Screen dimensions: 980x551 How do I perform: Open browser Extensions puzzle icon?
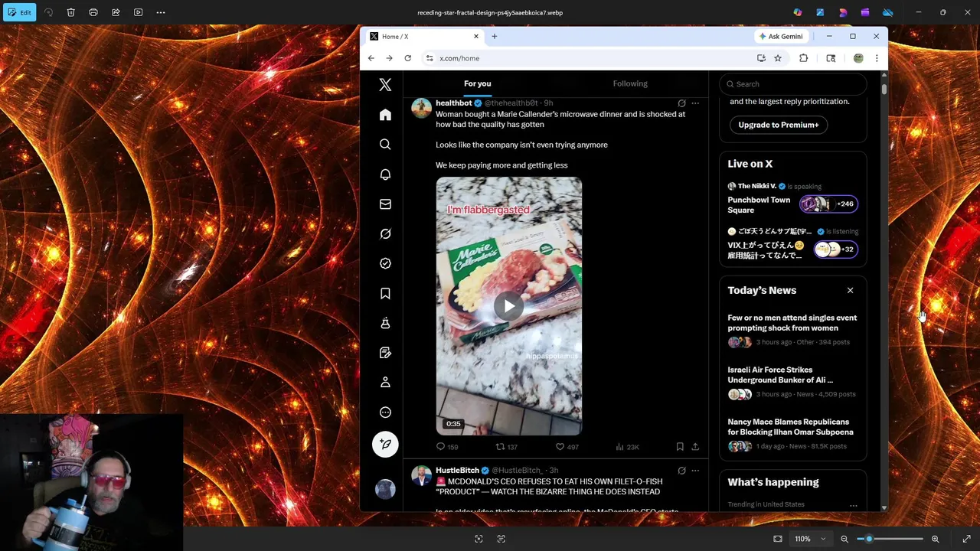pos(803,58)
